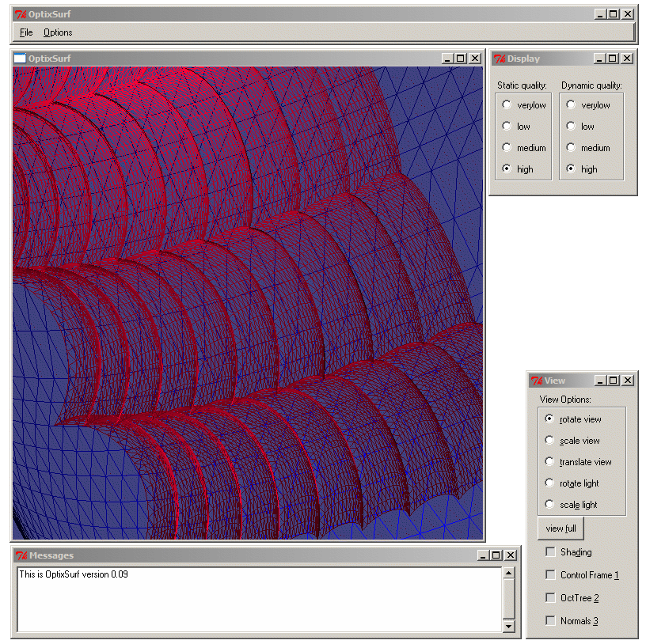Select verylow static quality
646x644 pixels.
[507, 105]
